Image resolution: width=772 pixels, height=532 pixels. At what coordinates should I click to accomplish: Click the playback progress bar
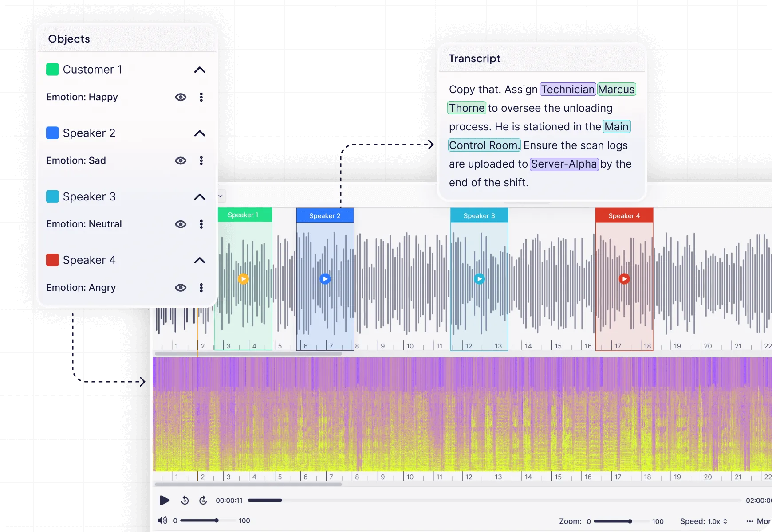(494, 501)
